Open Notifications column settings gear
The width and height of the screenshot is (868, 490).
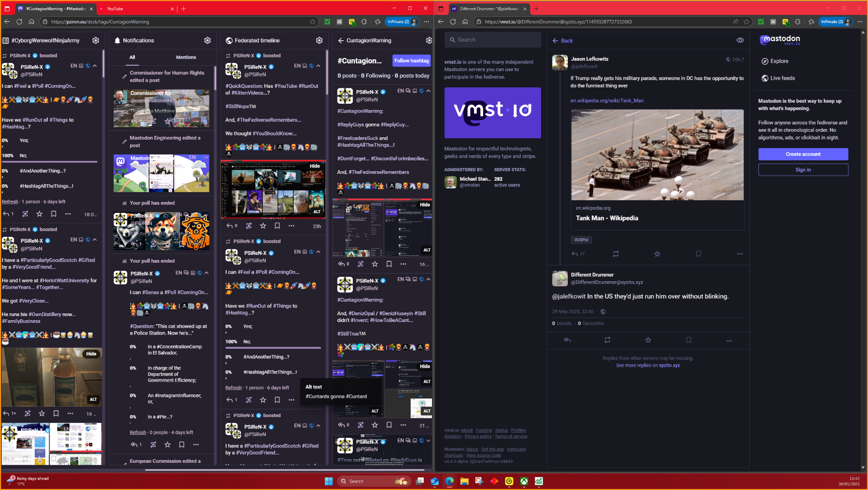click(207, 40)
